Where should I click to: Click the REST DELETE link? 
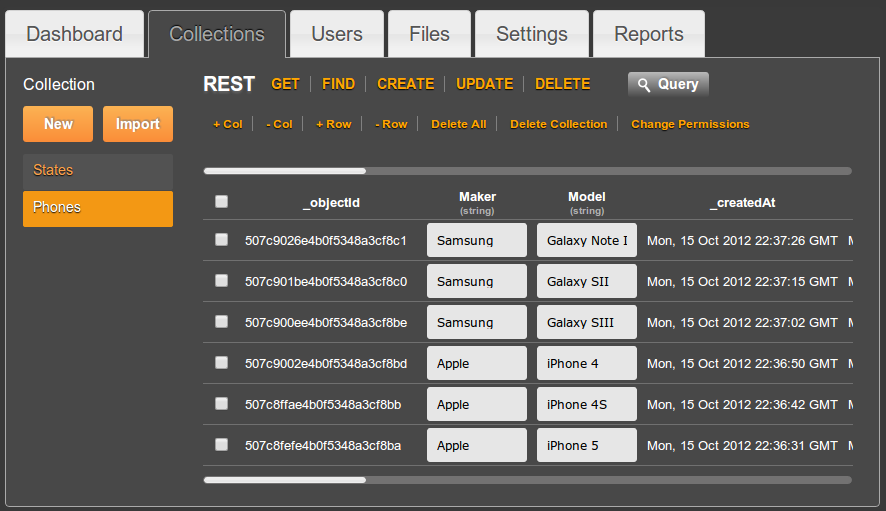click(562, 84)
